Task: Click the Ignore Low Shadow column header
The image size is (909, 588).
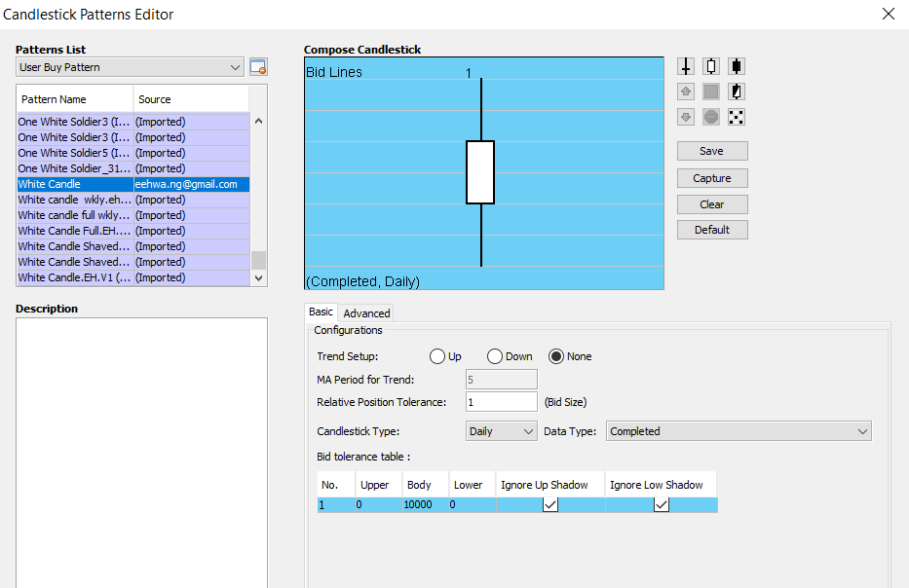Action: point(661,484)
